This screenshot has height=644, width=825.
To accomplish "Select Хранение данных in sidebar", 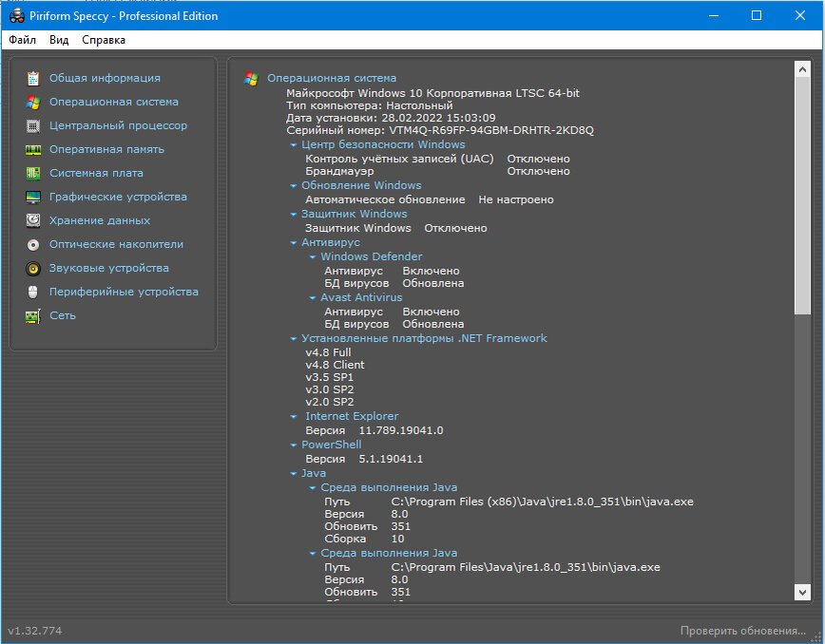I will click(100, 220).
